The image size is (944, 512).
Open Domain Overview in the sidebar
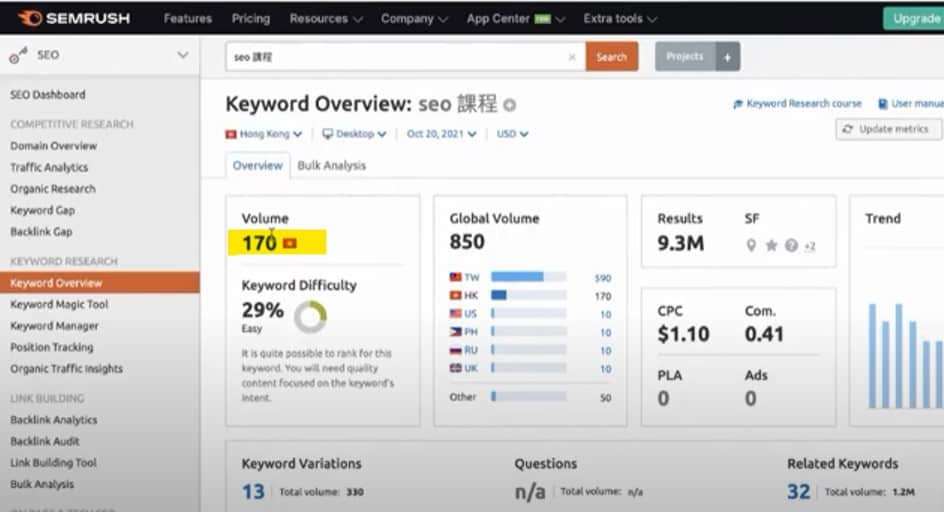click(53, 146)
